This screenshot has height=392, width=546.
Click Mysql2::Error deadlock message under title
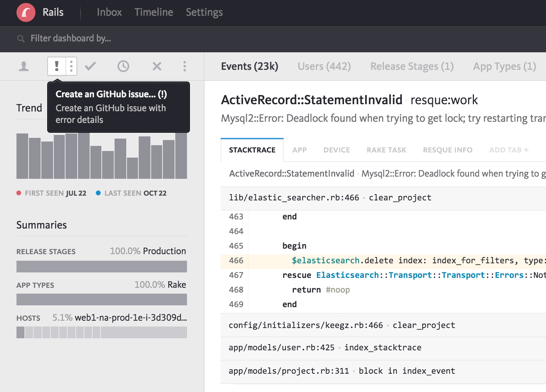[x=384, y=118]
